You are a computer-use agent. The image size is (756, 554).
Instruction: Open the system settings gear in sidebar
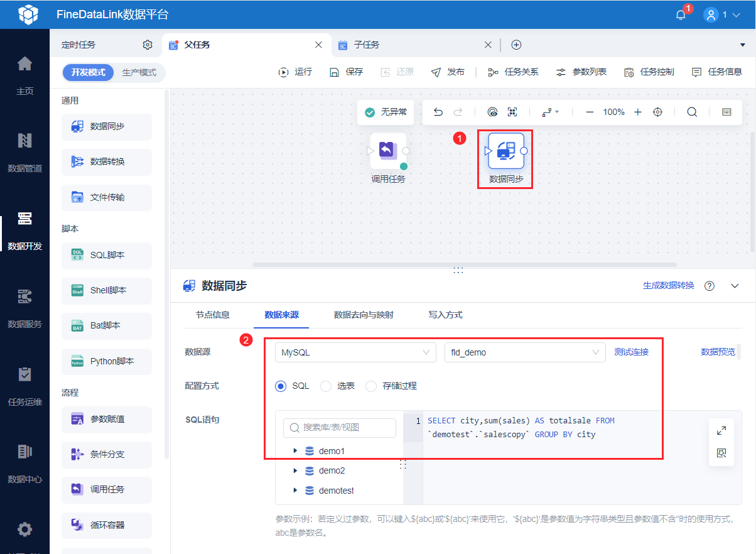(24, 530)
